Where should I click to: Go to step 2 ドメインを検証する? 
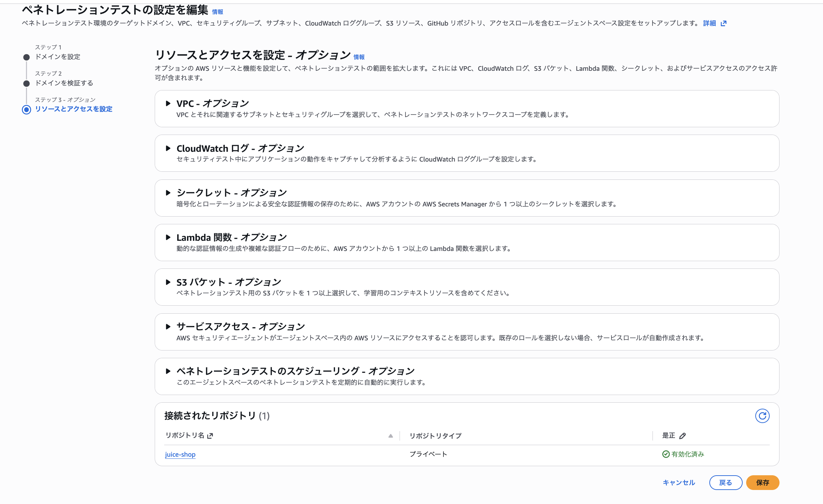pos(64,83)
